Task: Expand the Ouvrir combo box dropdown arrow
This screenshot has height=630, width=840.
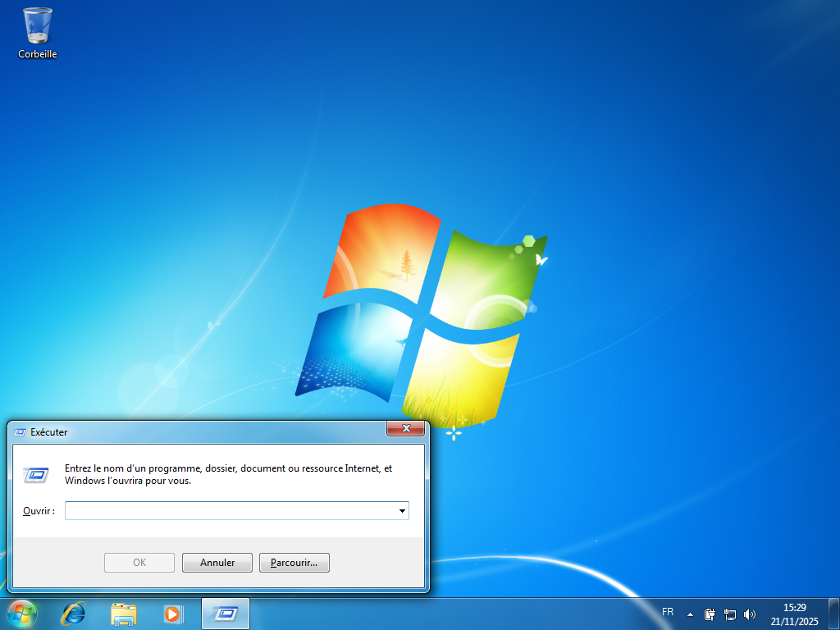Action: click(402, 511)
